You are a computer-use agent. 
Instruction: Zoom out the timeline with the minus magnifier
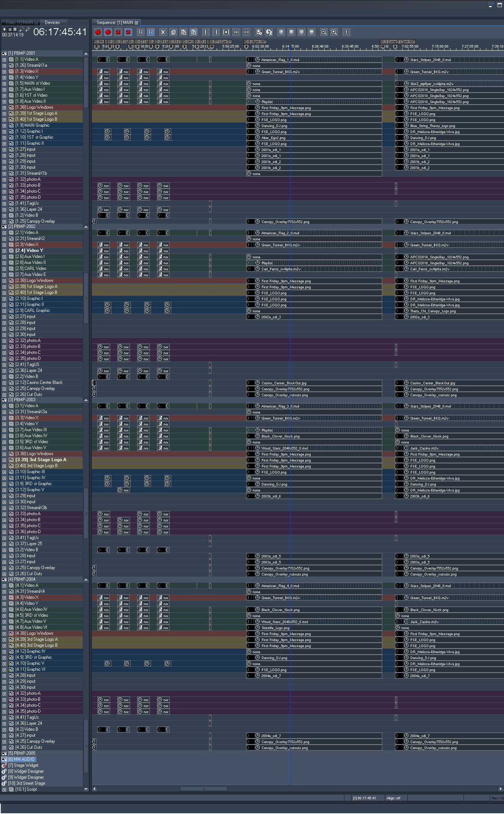coord(324,32)
